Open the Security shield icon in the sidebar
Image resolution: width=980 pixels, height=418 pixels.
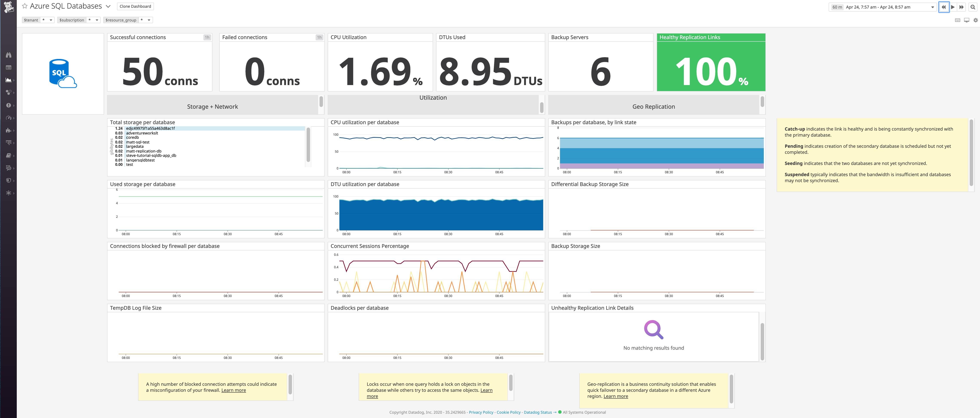(9, 180)
